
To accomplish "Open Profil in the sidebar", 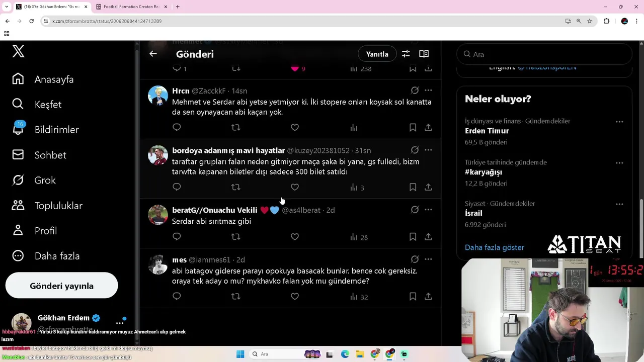I will (x=34, y=231).
